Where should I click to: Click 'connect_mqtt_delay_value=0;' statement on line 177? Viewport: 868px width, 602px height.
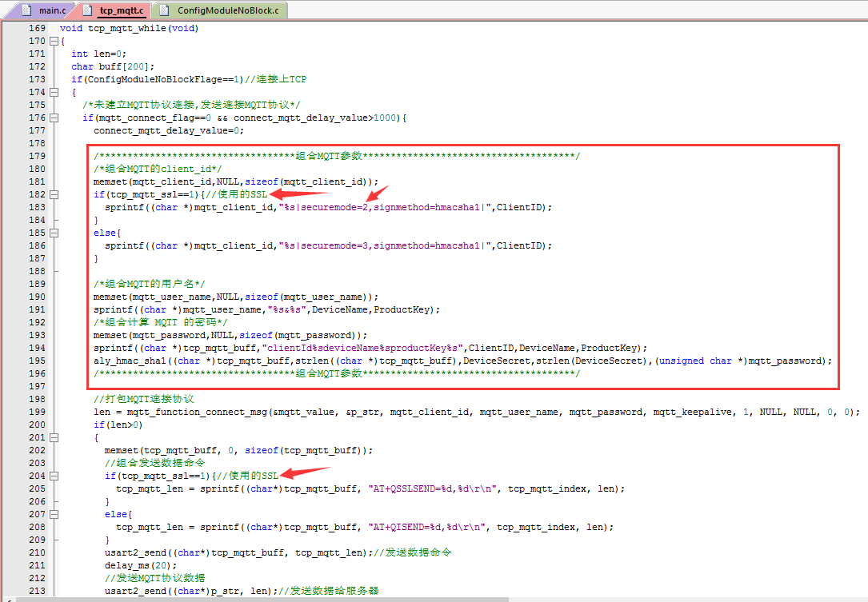click(168, 130)
